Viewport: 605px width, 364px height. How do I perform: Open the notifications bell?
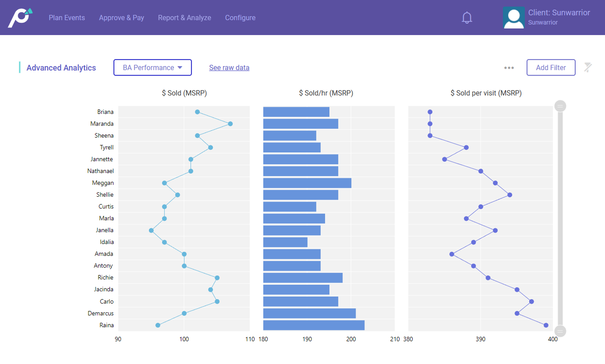pos(467,18)
